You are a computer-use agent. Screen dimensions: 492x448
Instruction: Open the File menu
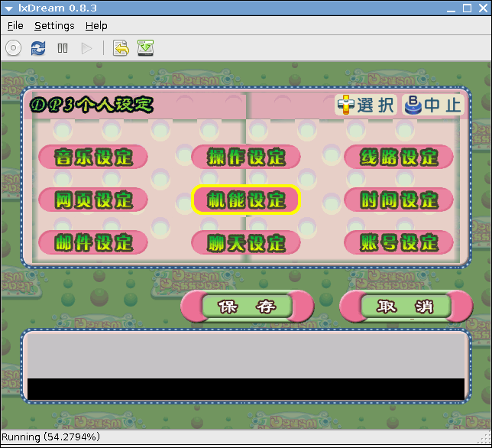pos(15,26)
